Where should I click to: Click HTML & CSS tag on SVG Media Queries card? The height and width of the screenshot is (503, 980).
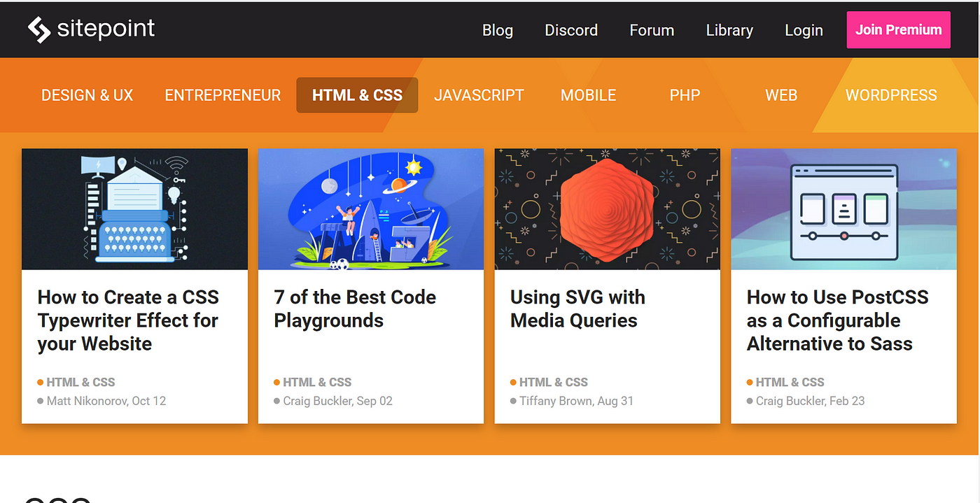click(x=554, y=382)
